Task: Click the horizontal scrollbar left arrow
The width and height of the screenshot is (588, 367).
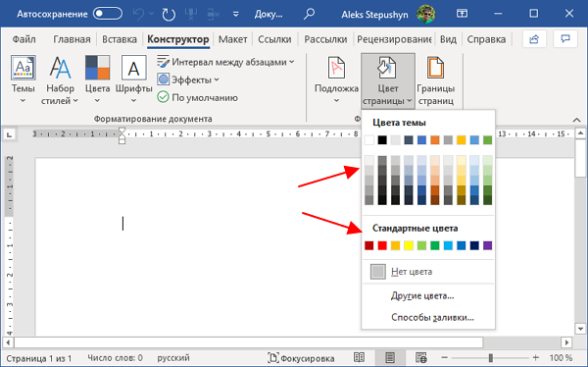Action: point(8,342)
